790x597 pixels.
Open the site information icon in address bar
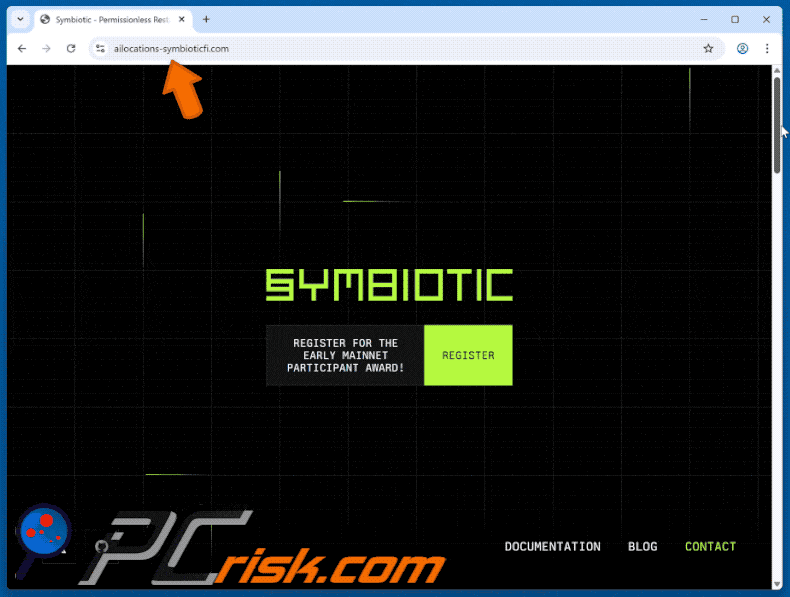(100, 48)
